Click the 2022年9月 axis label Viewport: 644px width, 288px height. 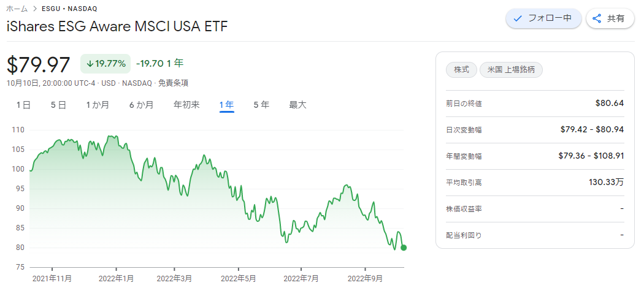[365, 279]
